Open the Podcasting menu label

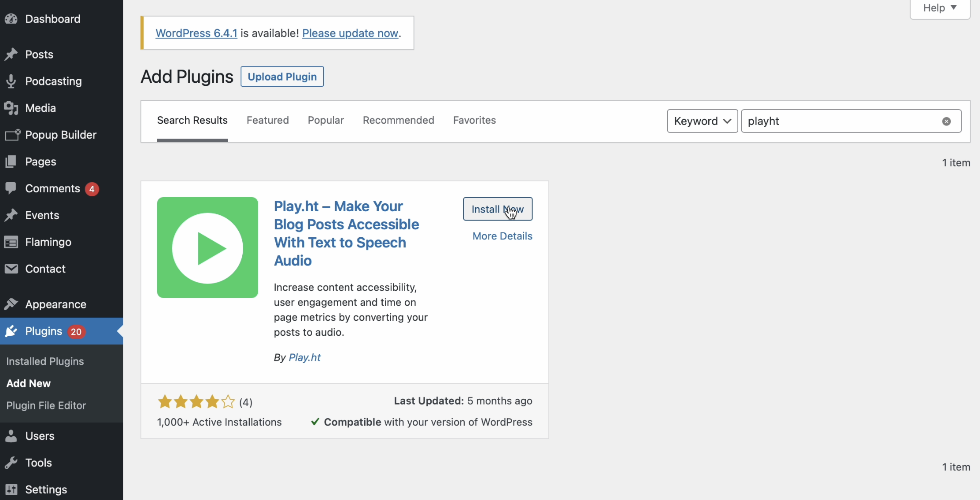tap(54, 81)
